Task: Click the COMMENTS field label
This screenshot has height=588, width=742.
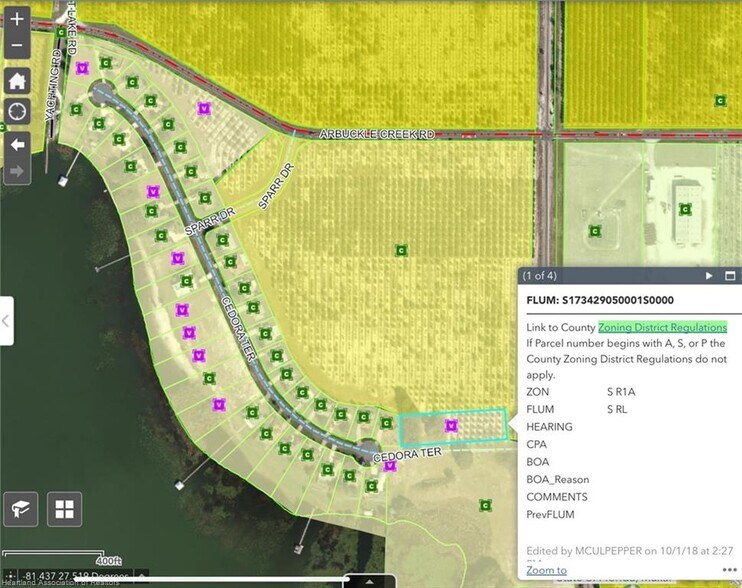Action: [x=557, y=497]
